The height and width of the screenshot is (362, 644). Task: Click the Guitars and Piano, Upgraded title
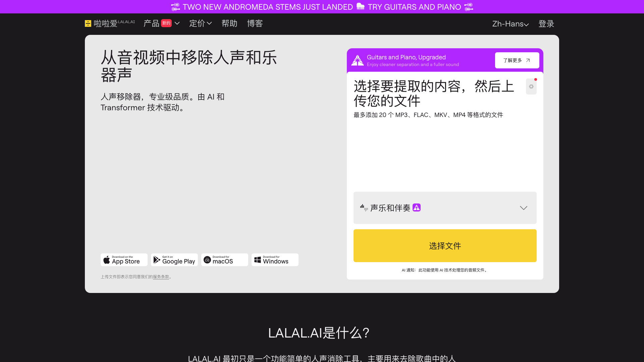(406, 57)
